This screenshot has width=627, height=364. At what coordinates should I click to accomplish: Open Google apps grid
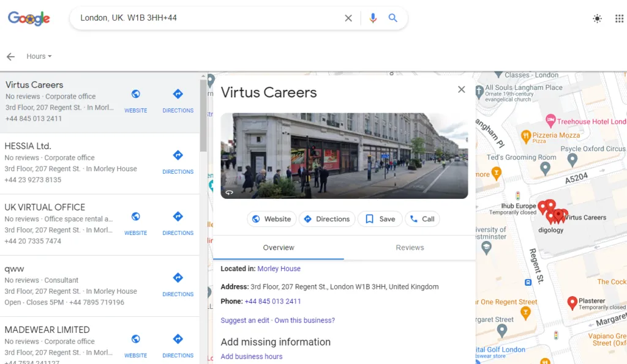click(619, 18)
